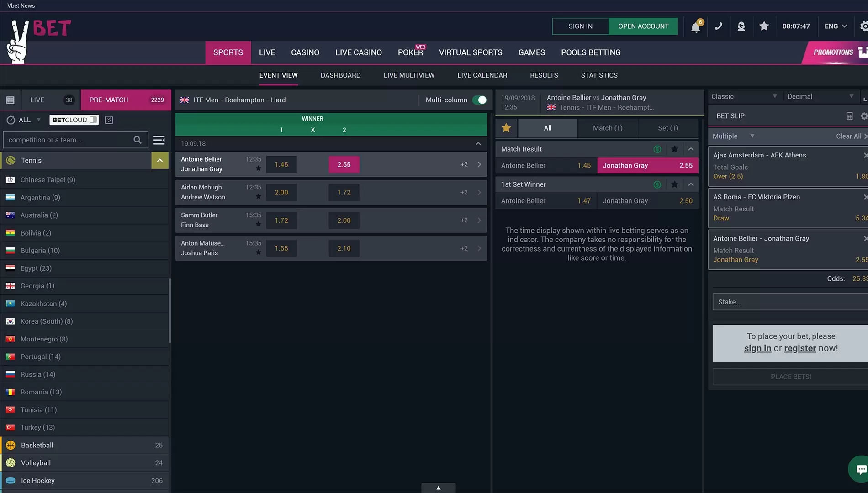Viewport: 868px width, 493px height.
Task: Click the register link
Action: pyautogui.click(x=800, y=348)
